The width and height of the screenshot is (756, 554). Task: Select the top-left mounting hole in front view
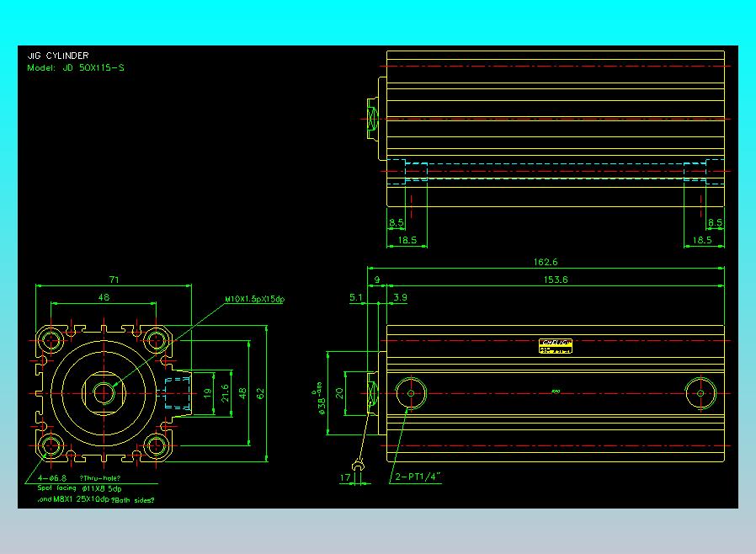(50, 341)
